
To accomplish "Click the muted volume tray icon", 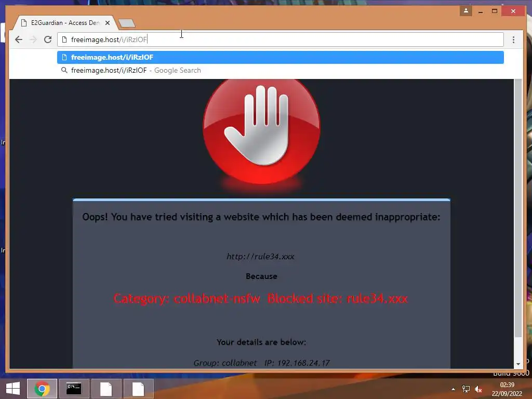I will point(478,389).
